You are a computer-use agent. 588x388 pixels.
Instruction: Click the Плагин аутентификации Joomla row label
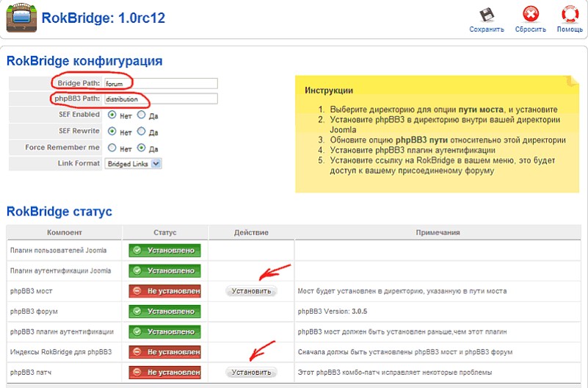click(60, 270)
